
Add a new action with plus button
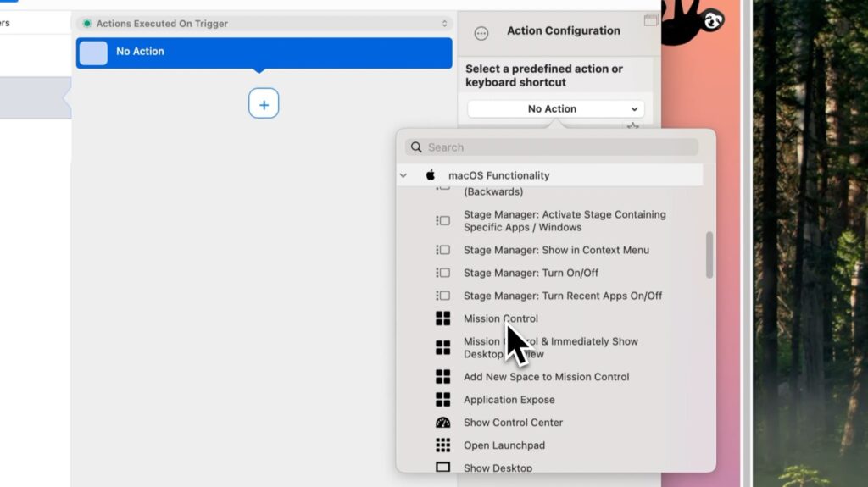[264, 103]
